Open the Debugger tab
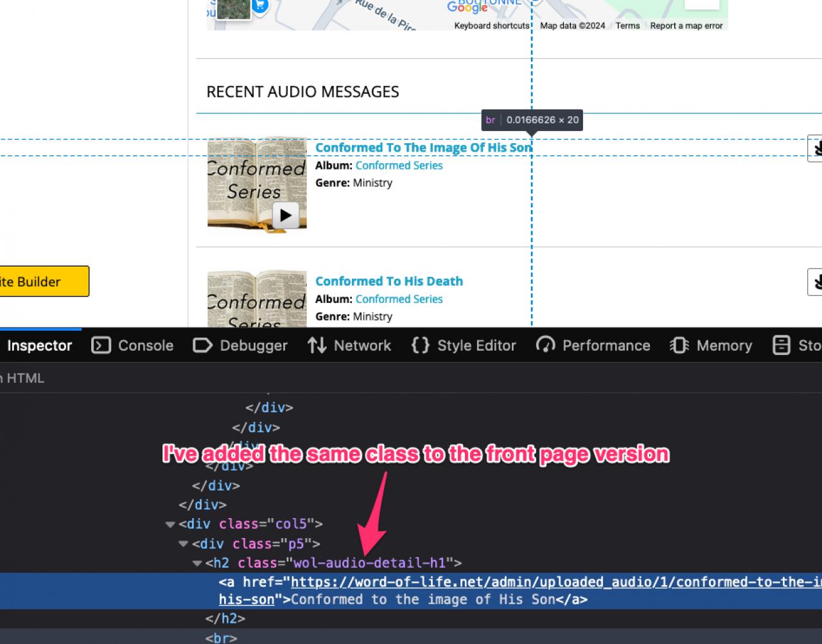Image resolution: width=822 pixels, height=644 pixels. [x=240, y=345]
